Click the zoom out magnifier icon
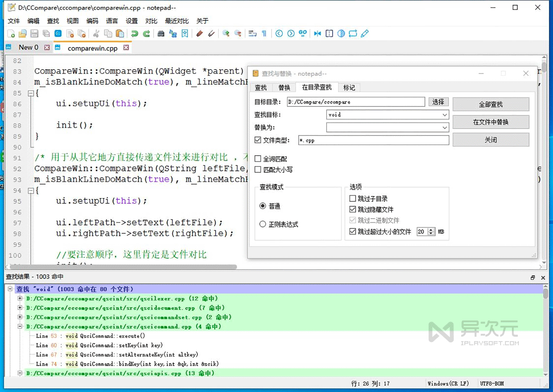553x392 pixels. [x=238, y=34]
